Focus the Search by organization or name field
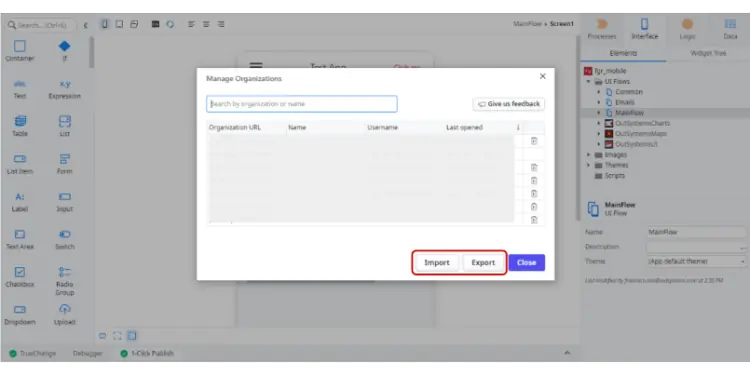Viewport: 750px width, 375px height. pos(302,104)
